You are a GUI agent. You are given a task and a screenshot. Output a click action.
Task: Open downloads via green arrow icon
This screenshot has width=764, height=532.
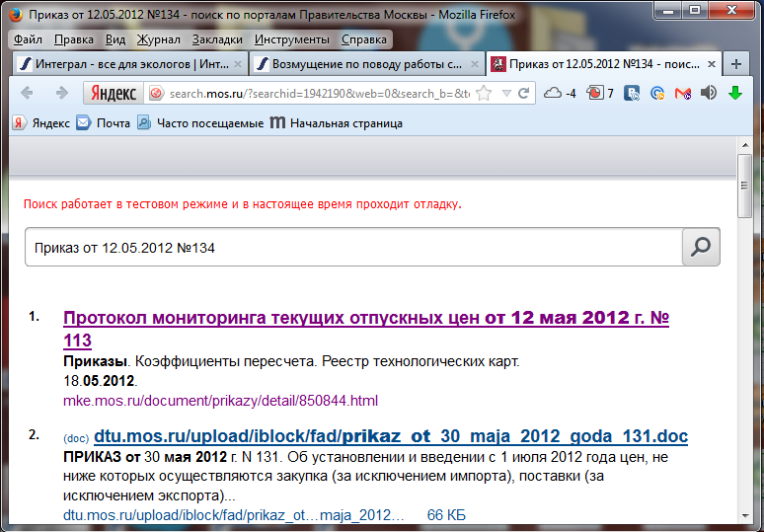[734, 94]
